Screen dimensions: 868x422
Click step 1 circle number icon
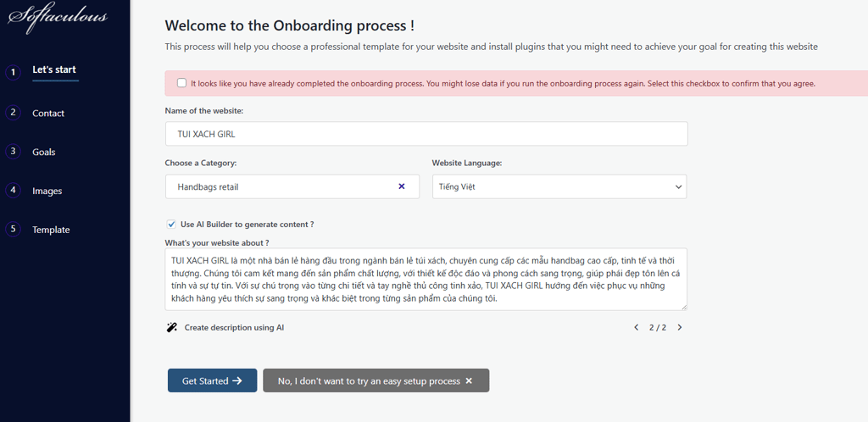click(x=13, y=72)
